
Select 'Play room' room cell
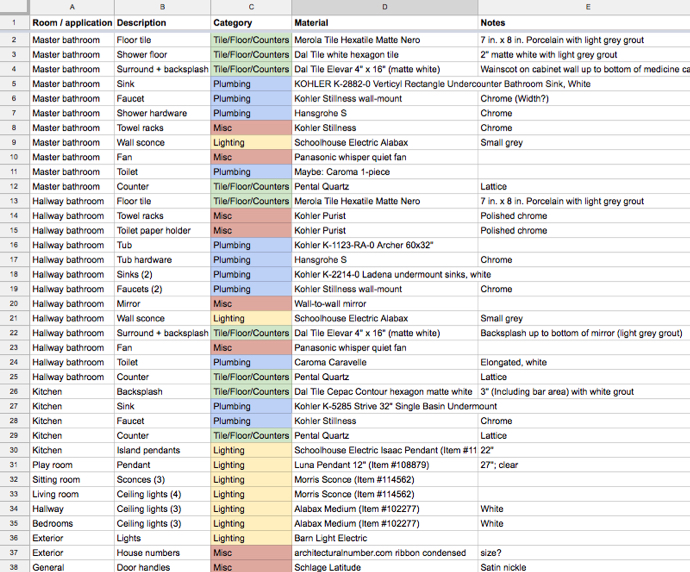tap(72, 465)
